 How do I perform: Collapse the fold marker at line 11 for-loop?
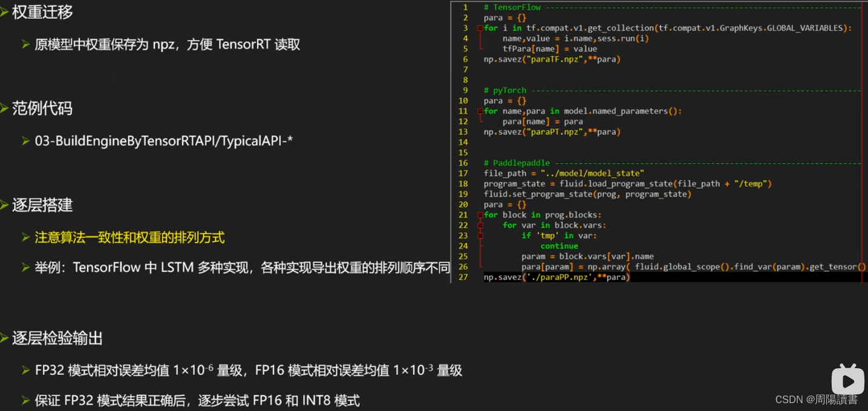(480, 111)
